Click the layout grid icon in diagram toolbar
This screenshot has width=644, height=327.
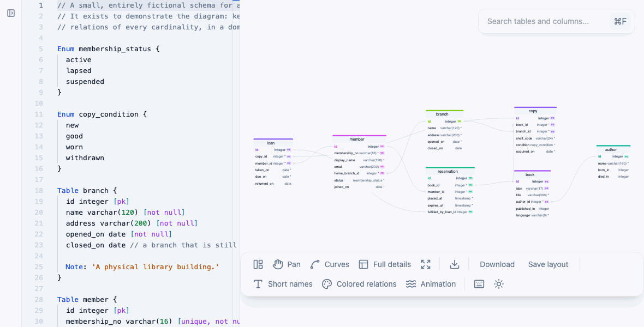pos(258,264)
